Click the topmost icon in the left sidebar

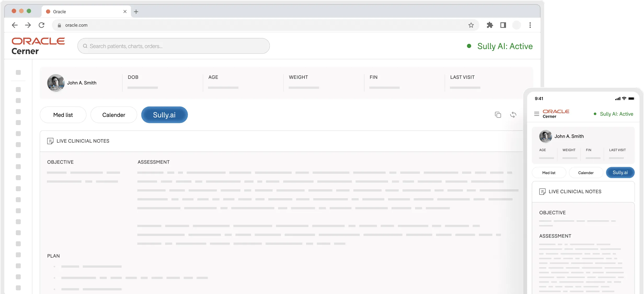pos(18,72)
